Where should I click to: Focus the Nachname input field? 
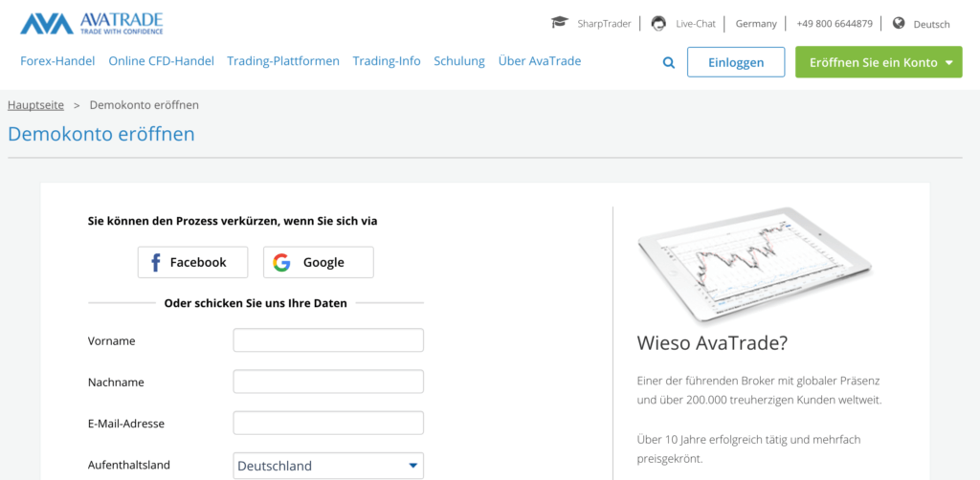(328, 382)
